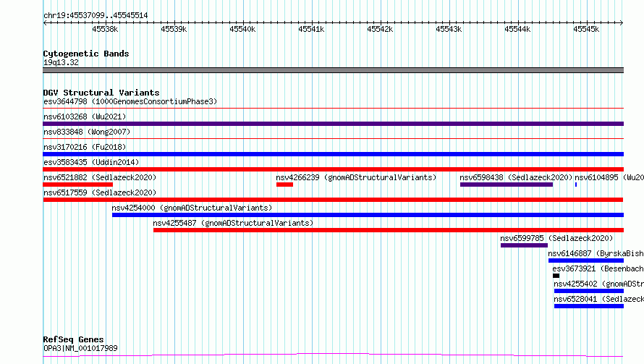Open variant nsv6104895 label

[609, 177]
